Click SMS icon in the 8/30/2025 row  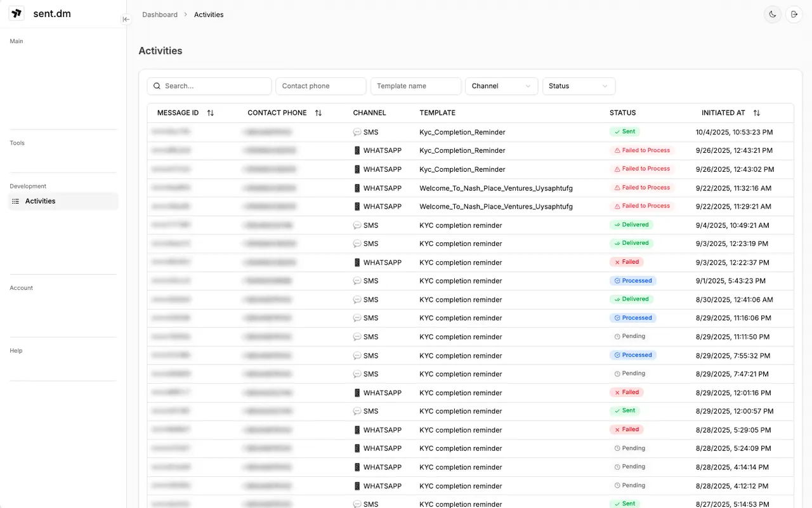coord(357,299)
